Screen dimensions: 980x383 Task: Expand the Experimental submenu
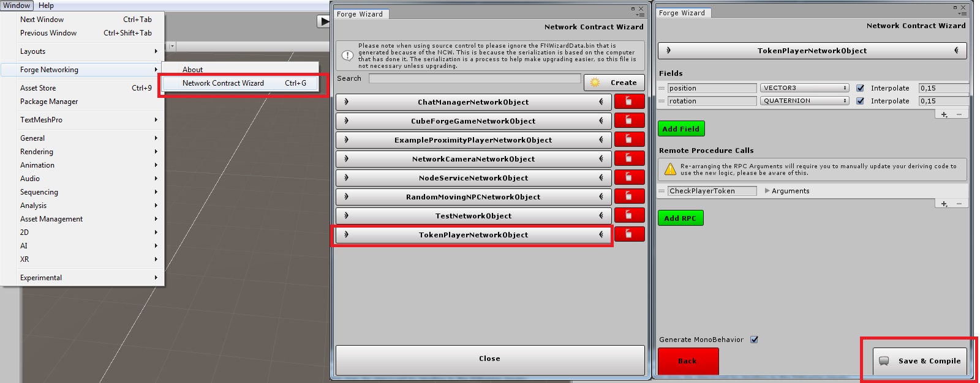[83, 278]
